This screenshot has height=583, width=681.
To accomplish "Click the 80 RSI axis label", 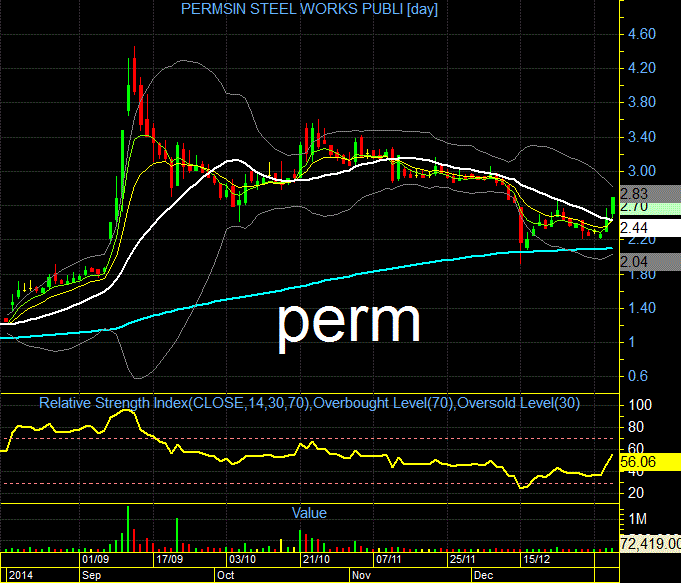I will click(x=636, y=427).
